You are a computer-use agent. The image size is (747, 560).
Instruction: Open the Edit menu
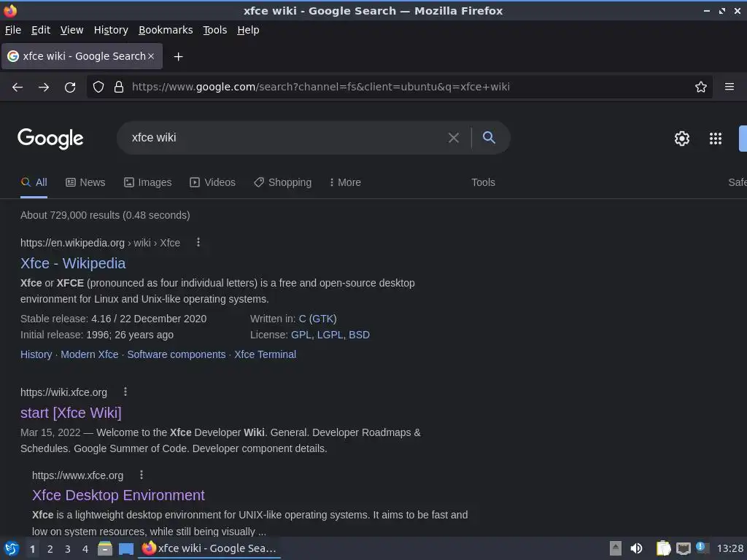coord(41,30)
